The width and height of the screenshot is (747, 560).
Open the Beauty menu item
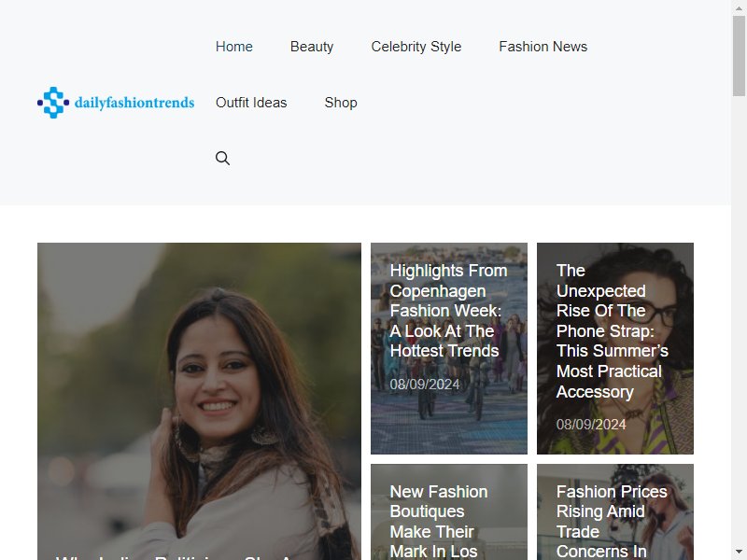pyautogui.click(x=312, y=47)
